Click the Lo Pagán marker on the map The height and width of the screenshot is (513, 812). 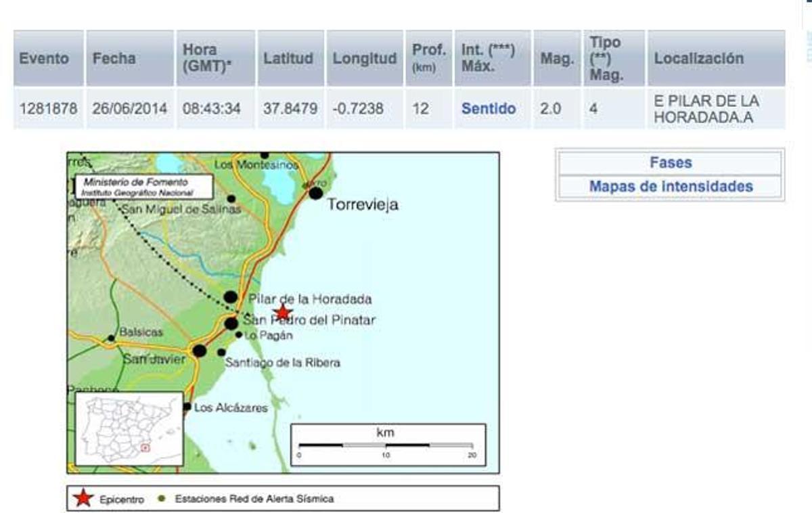coord(238,334)
